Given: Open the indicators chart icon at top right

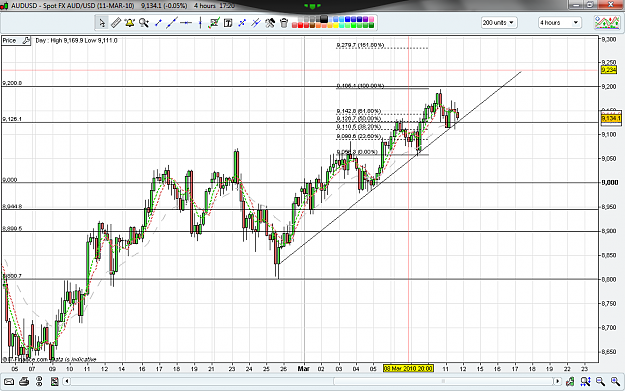Looking at the screenshot, I should pyautogui.click(x=607, y=23).
